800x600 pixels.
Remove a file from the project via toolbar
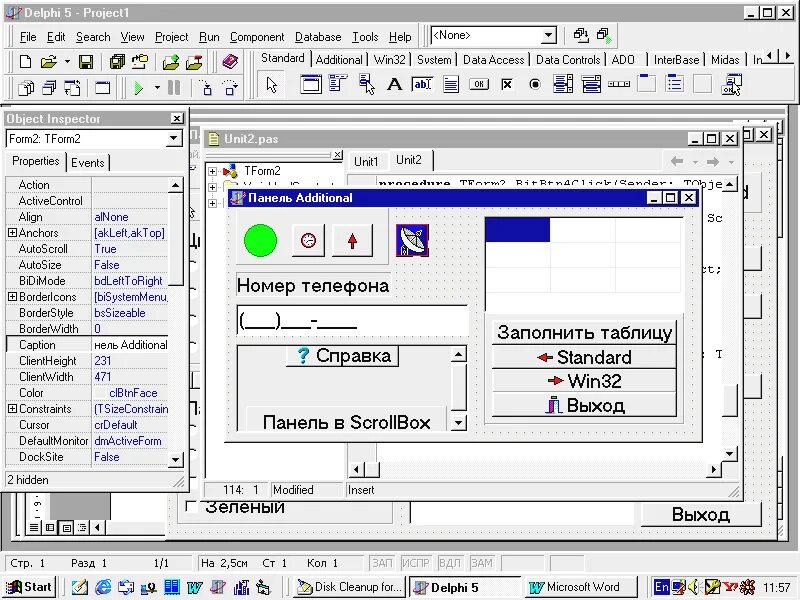point(194,62)
